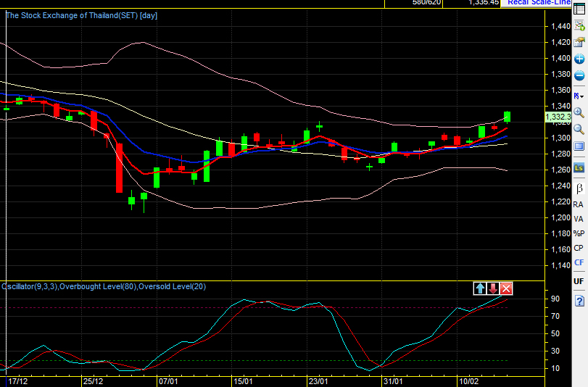Screen dimensions: 588x387
Task: Move oscillator panel up with blue arrow
Action: point(480,288)
